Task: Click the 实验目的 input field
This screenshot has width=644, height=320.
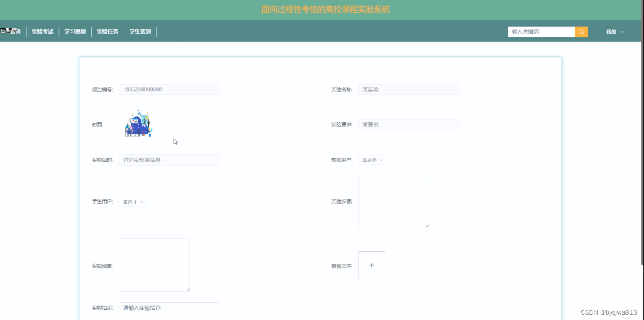Action: point(169,160)
